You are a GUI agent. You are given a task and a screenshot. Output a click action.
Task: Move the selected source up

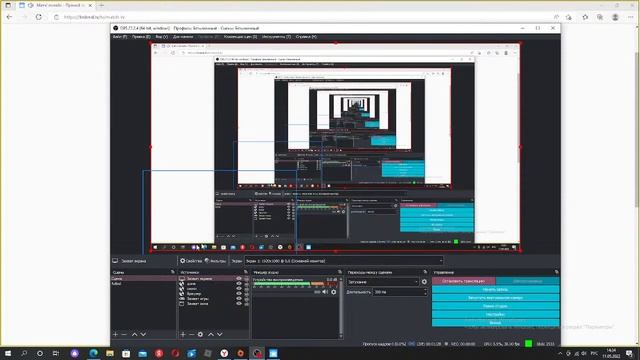(211, 334)
